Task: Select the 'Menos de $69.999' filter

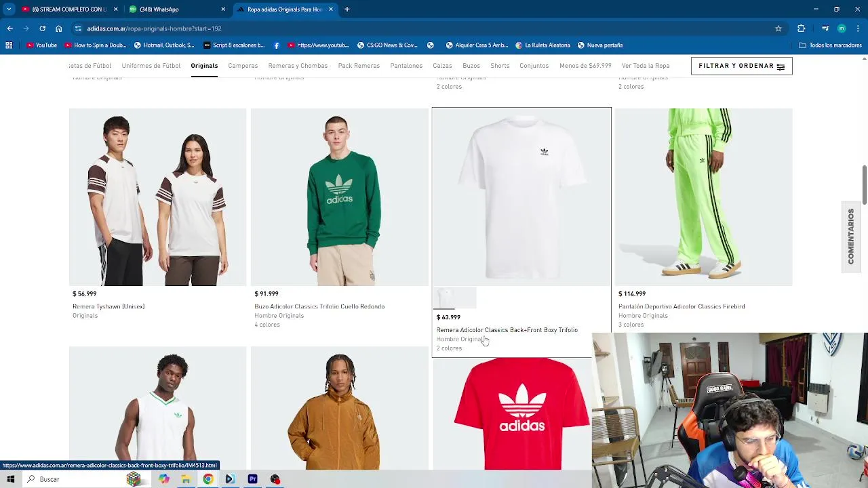Action: tap(585, 66)
